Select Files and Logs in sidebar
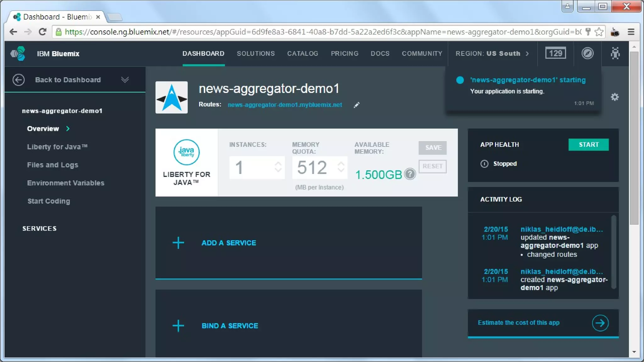The height and width of the screenshot is (362, 644). click(x=53, y=165)
